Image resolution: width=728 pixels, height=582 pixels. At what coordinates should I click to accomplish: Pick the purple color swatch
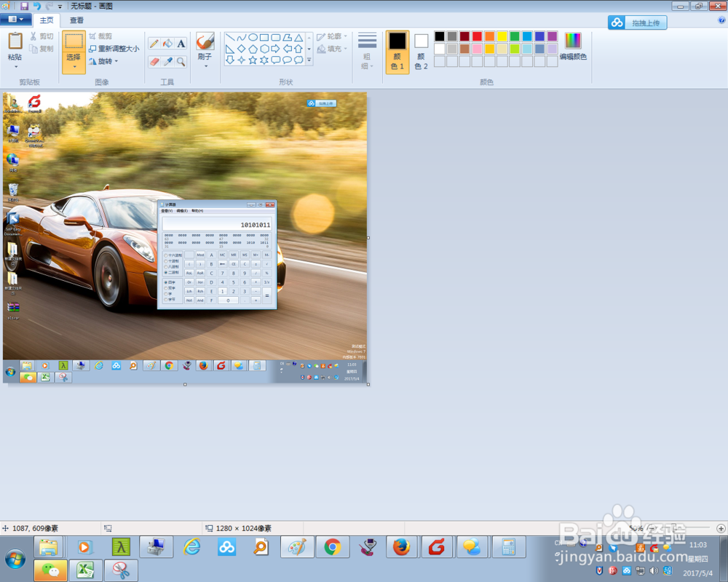[553, 36]
